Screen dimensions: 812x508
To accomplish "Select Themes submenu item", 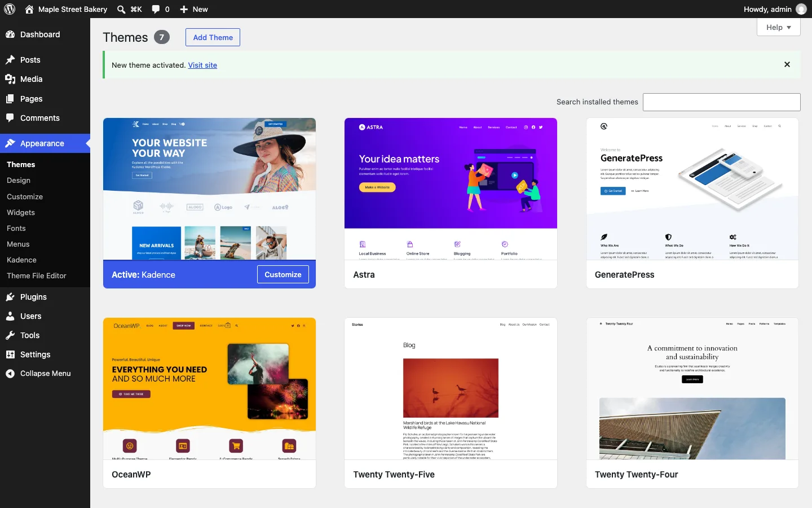I will click(21, 164).
